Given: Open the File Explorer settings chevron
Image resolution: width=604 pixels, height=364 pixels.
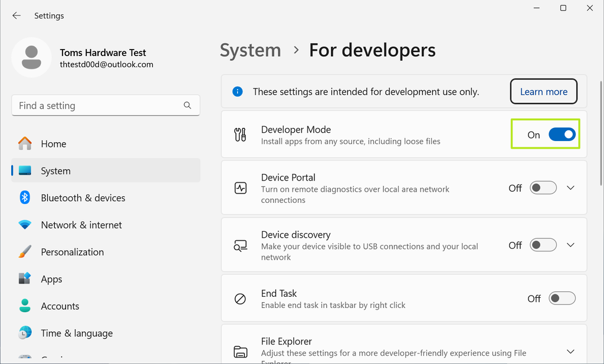Looking at the screenshot, I should point(570,350).
